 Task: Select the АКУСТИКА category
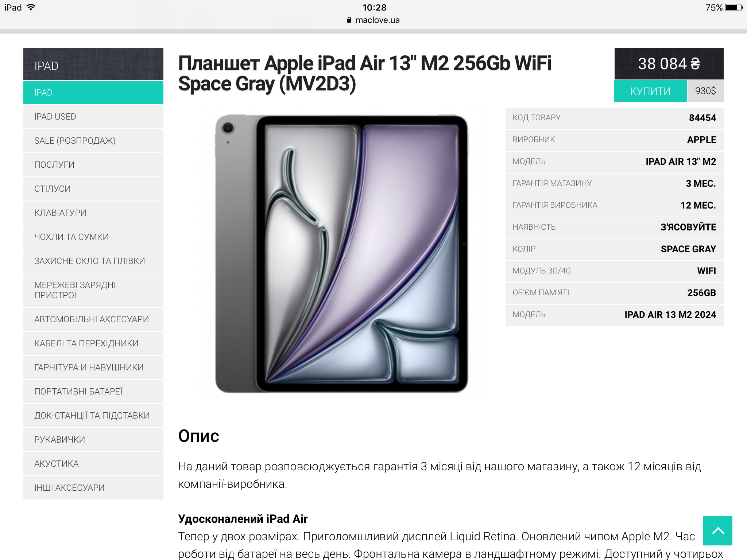[93, 464]
